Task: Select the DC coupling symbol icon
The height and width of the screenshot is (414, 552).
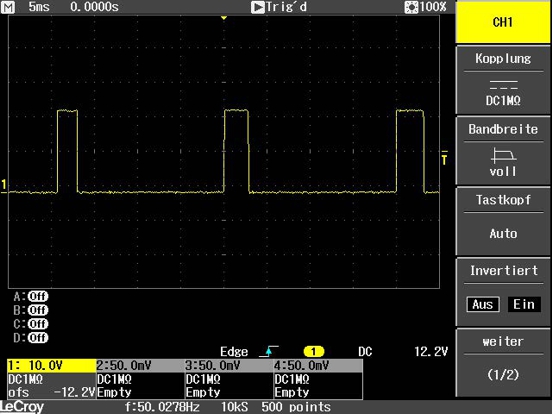Action: (503, 85)
